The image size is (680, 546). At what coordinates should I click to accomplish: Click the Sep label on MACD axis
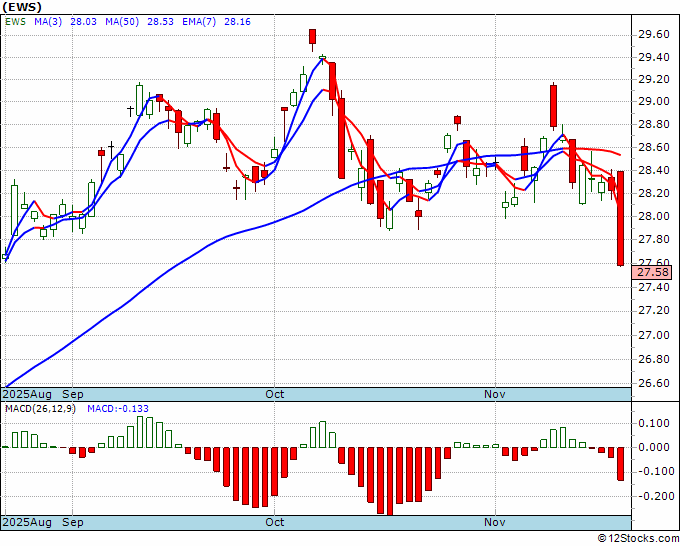73,522
